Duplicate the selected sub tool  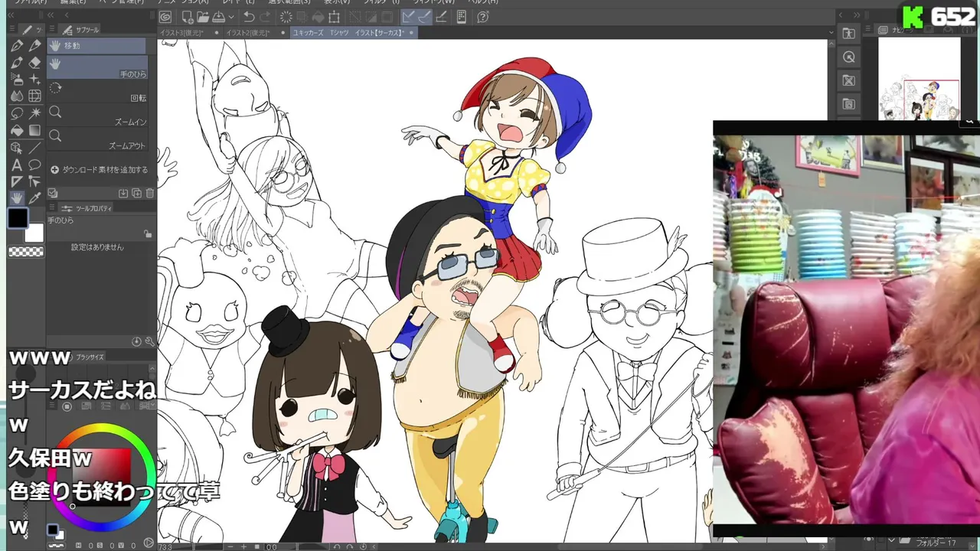[x=136, y=194]
